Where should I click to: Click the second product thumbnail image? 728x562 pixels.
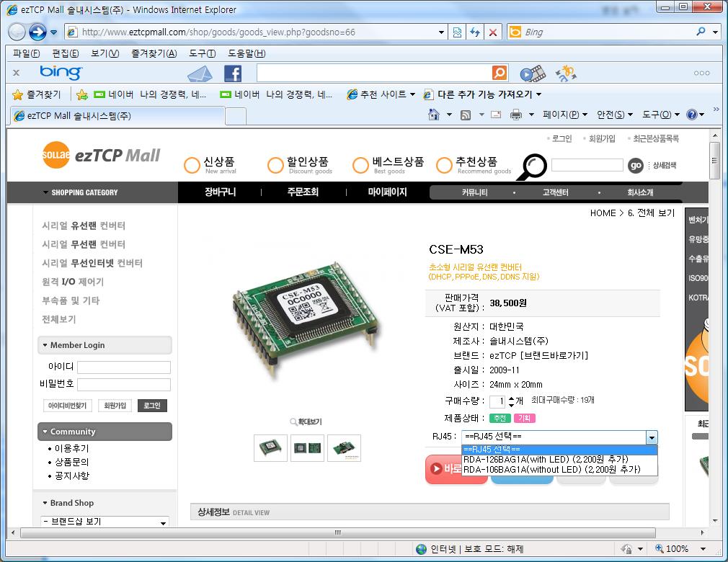(307, 448)
